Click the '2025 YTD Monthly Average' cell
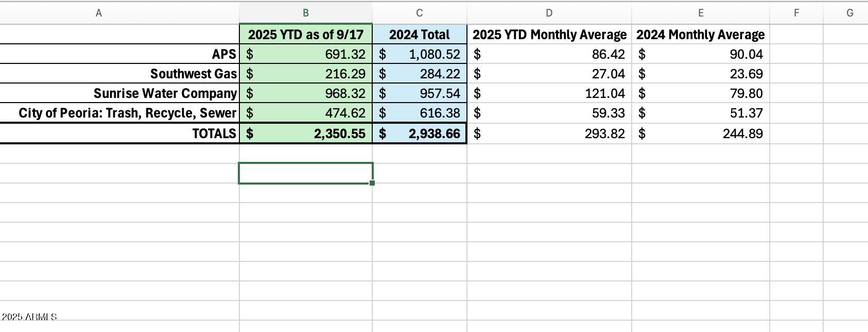Image resolution: width=868 pixels, height=332 pixels. coord(549,35)
